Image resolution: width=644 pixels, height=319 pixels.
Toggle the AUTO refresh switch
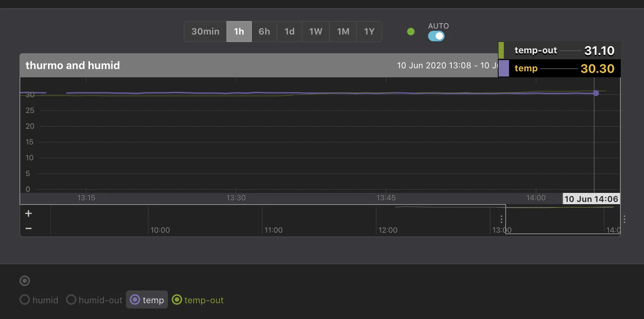tap(436, 36)
